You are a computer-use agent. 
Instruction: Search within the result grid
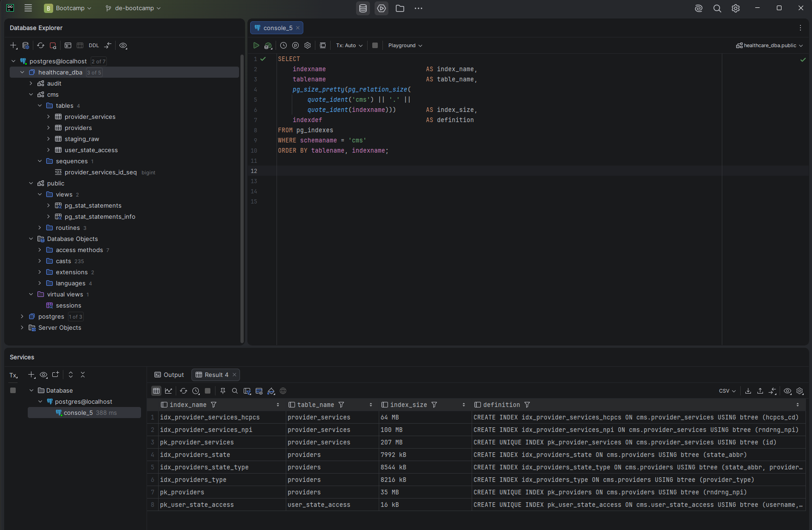tap(235, 391)
